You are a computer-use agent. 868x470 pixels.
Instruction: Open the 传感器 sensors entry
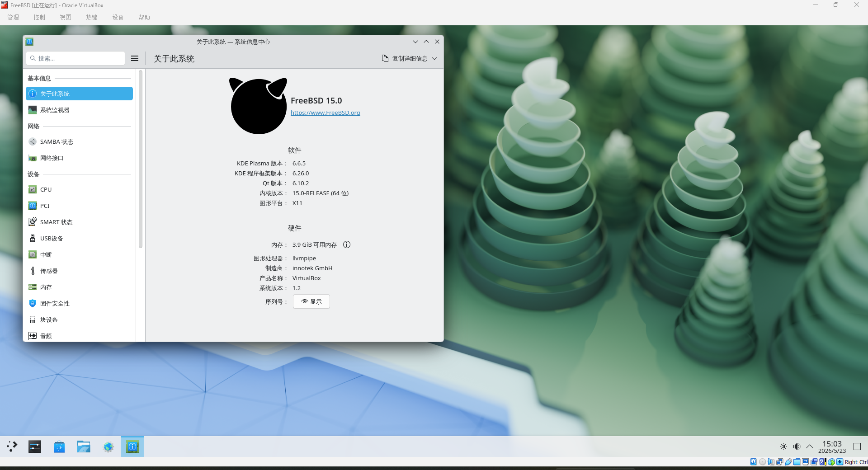point(79,271)
